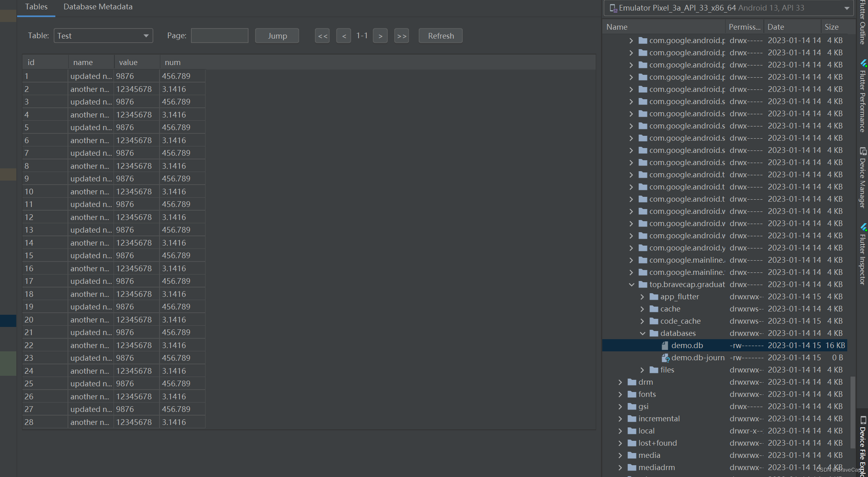Click the forward navigation arrow button
Screen dimensions: 868x477
point(380,35)
